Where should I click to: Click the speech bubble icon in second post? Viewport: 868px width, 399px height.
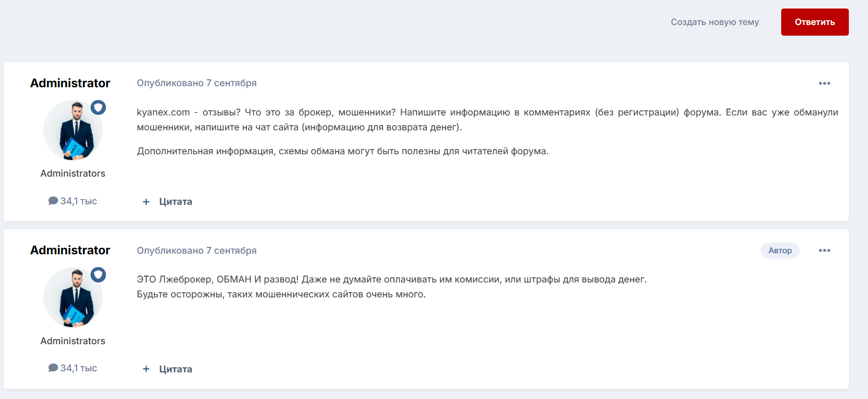click(x=53, y=368)
